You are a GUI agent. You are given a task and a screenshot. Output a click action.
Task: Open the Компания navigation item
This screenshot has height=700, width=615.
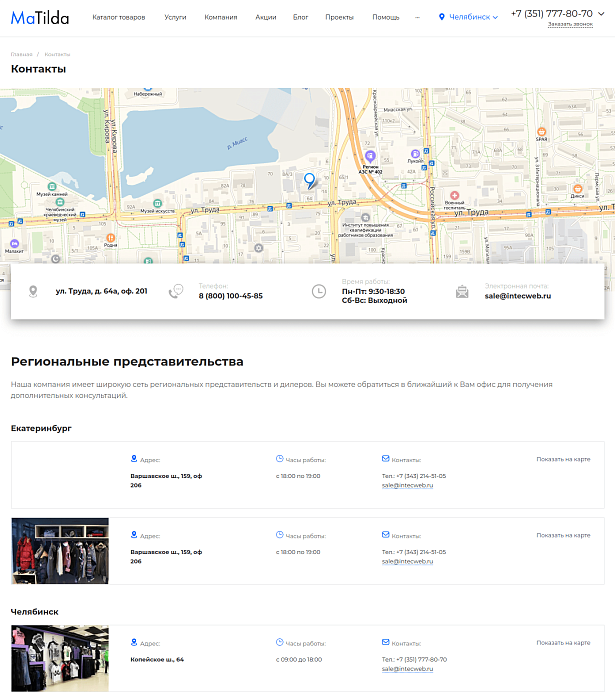pyautogui.click(x=221, y=17)
